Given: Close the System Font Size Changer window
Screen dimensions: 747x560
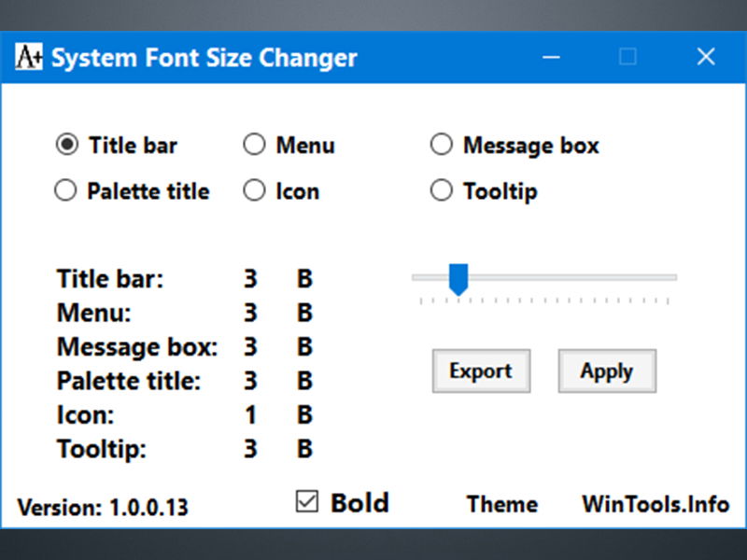Looking at the screenshot, I should pyautogui.click(x=706, y=57).
